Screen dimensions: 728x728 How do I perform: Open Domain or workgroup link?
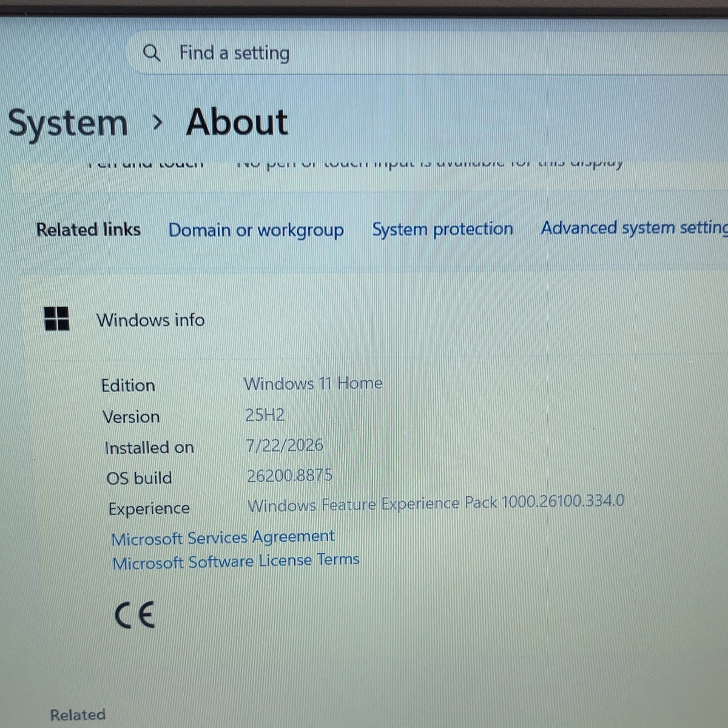coord(256,231)
